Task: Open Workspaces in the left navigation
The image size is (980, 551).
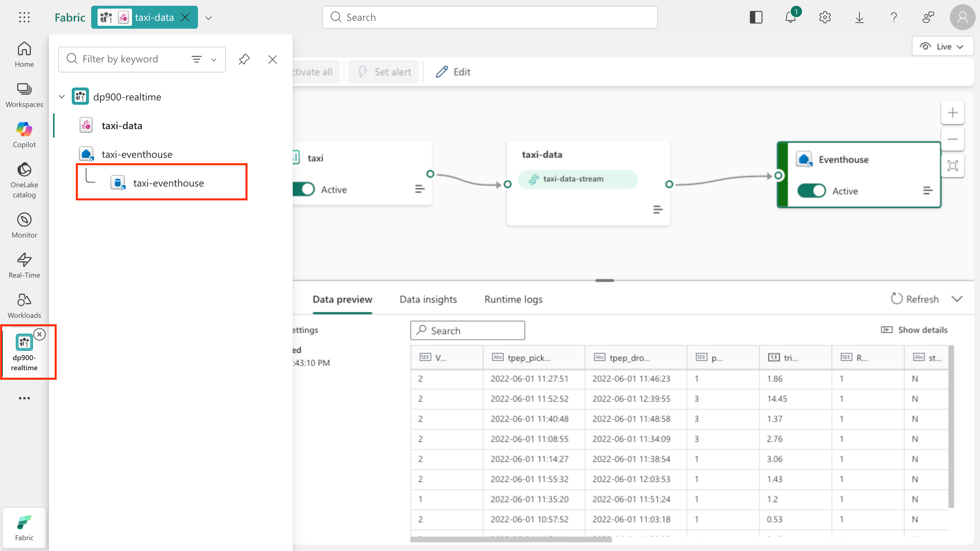Action: click(x=24, y=95)
